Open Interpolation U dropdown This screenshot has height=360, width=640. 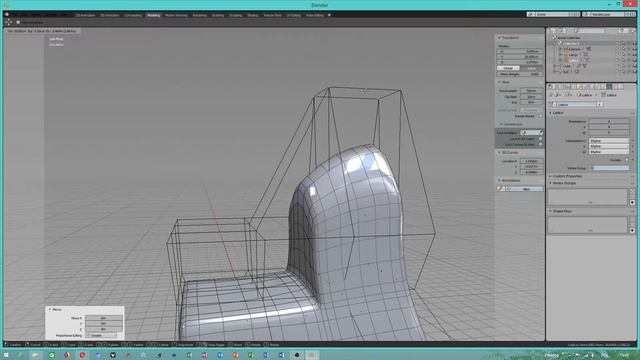609,140
